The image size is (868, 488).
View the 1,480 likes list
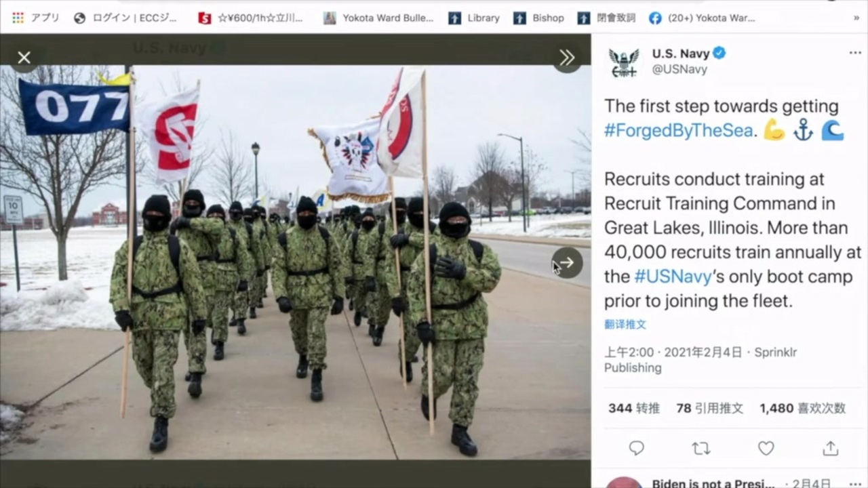[x=803, y=408]
